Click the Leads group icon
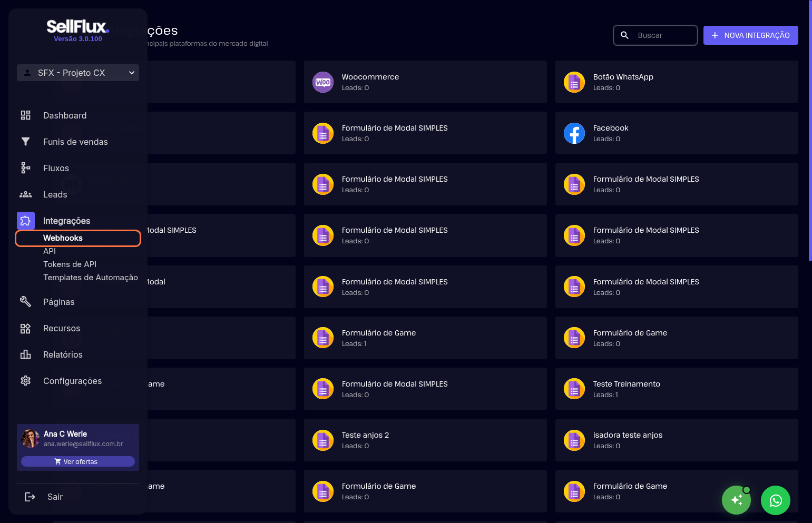This screenshot has height=523, width=812. [25, 194]
